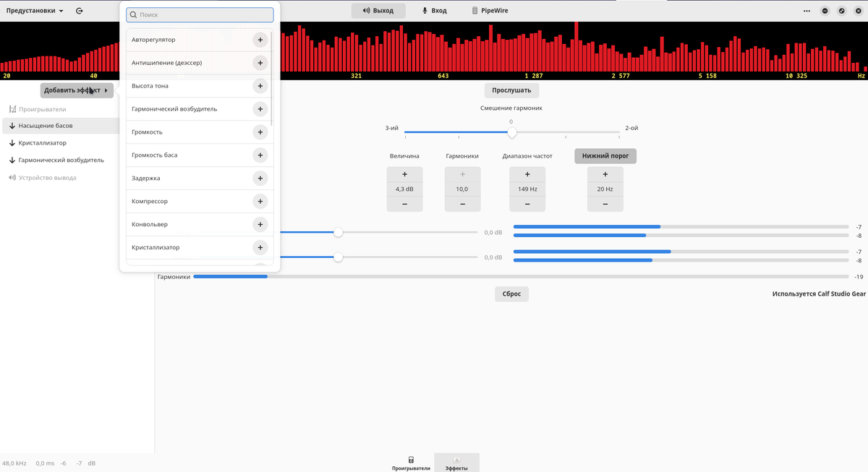Adjust the Смешение гармоник slider handle
This screenshot has height=472, width=868.
coord(512,133)
